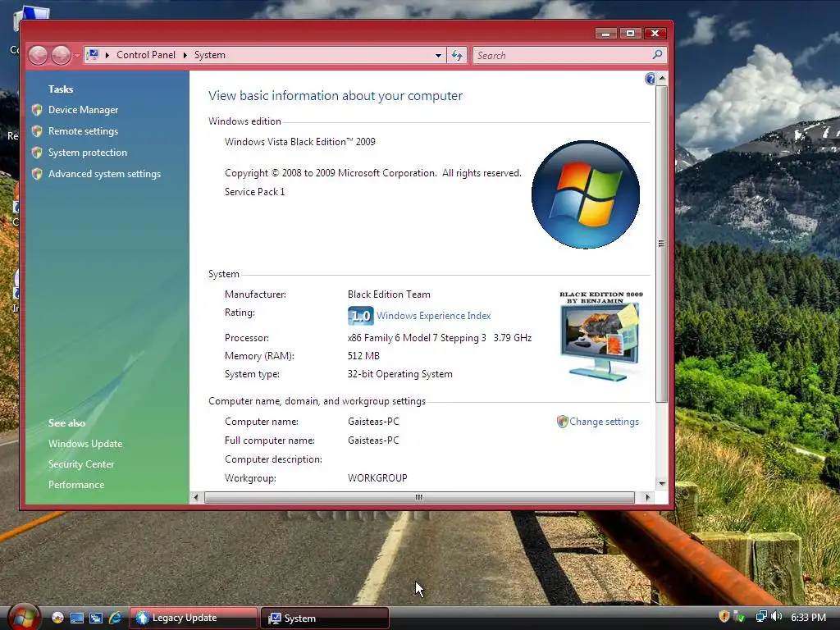This screenshot has width=840, height=630.
Task: Click shield icon beside Remote settings
Action: click(37, 131)
